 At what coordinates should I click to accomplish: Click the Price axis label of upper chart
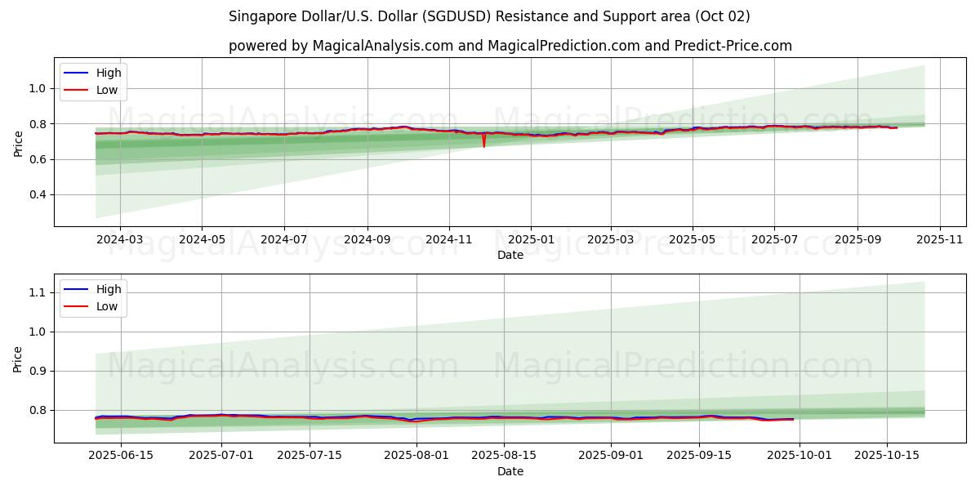pyautogui.click(x=18, y=141)
